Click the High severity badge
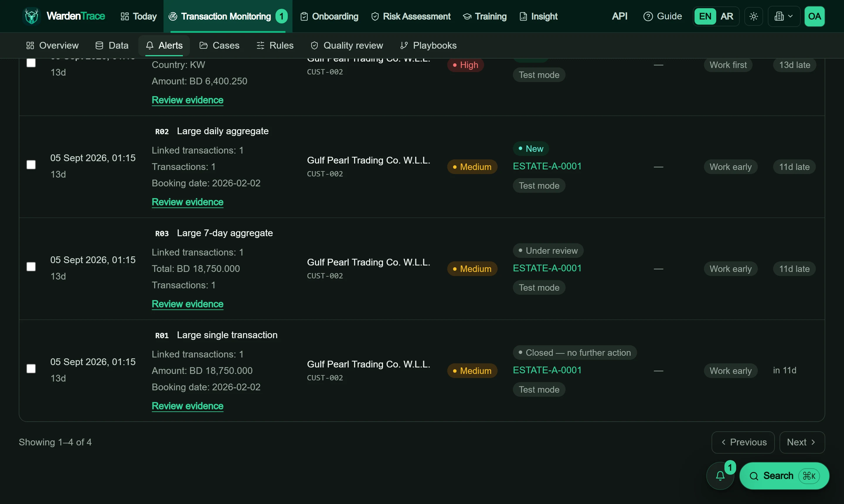Viewport: 844px width, 504px height. coord(465,65)
